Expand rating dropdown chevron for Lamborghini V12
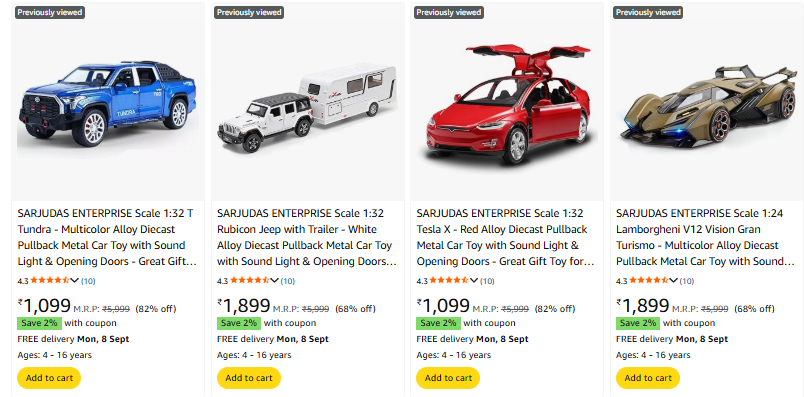Image resolution: width=804 pixels, height=397 pixels. [673, 281]
